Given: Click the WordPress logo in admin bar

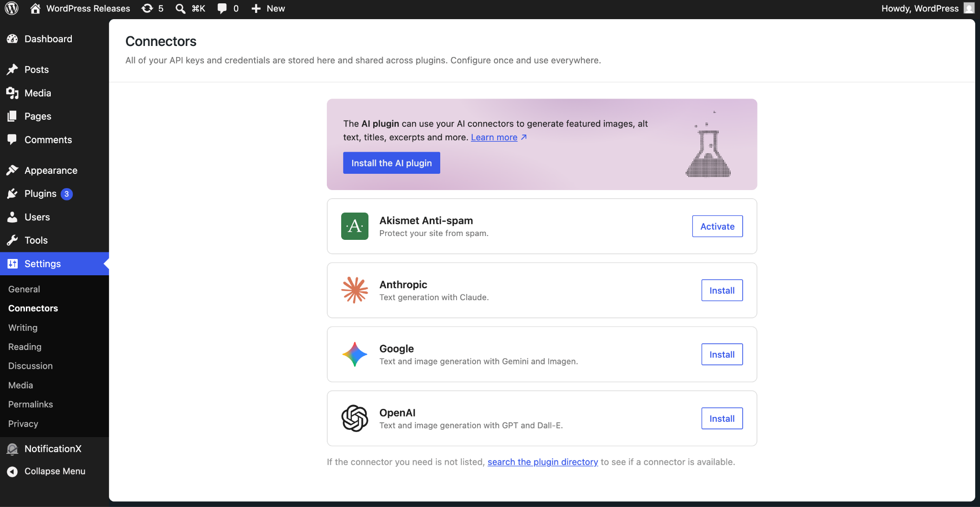Looking at the screenshot, I should 11,8.
